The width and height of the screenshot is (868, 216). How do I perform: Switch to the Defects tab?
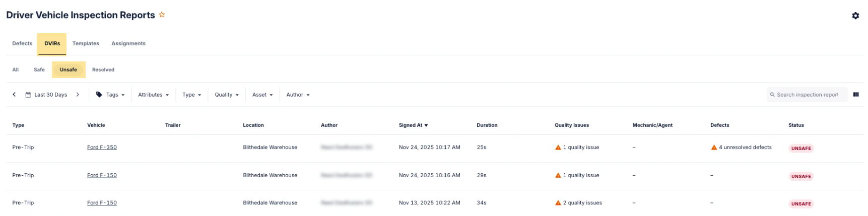(x=22, y=44)
